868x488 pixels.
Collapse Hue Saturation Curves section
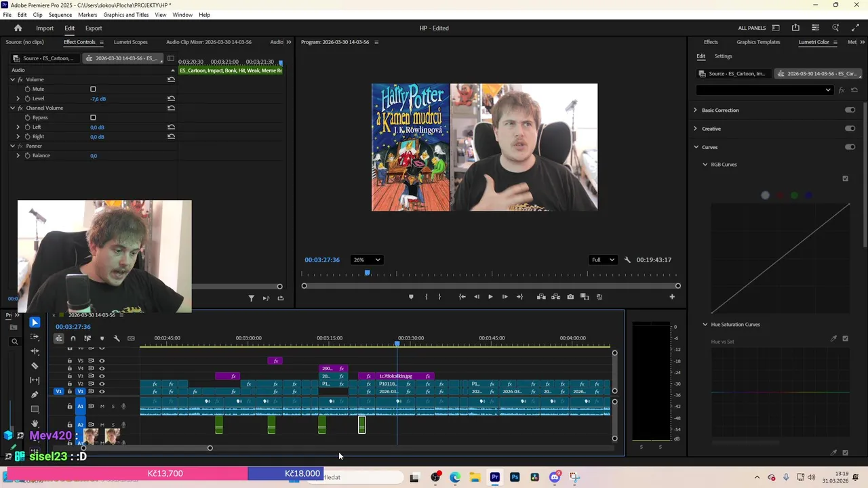point(705,325)
